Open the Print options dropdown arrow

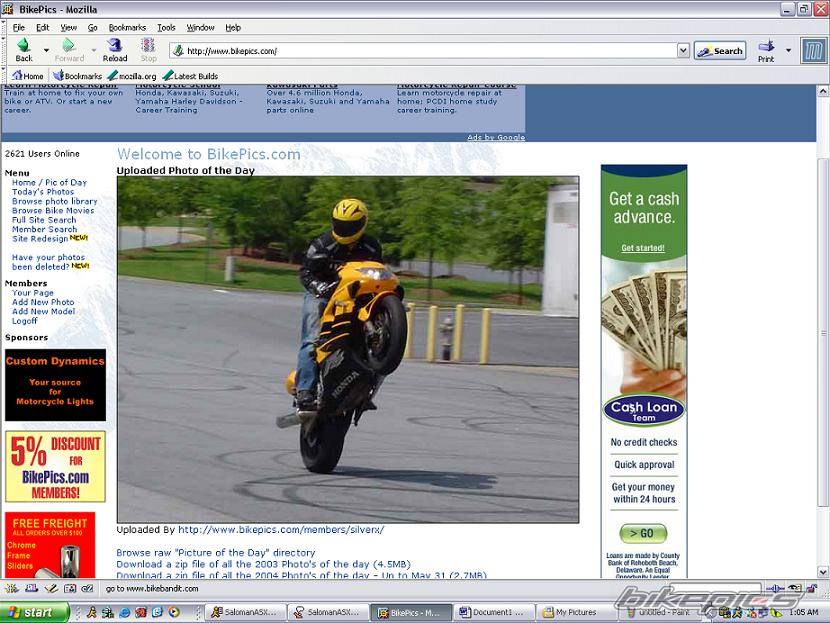click(x=788, y=51)
